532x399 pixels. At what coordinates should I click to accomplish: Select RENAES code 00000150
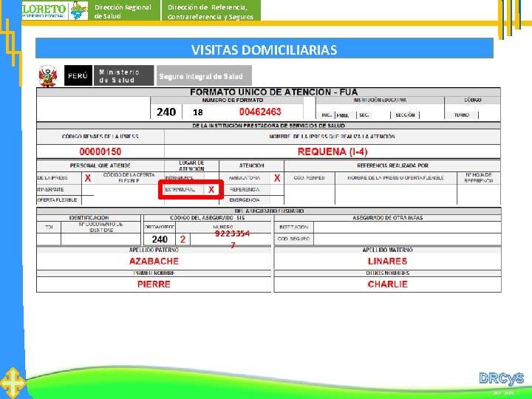[x=100, y=151]
